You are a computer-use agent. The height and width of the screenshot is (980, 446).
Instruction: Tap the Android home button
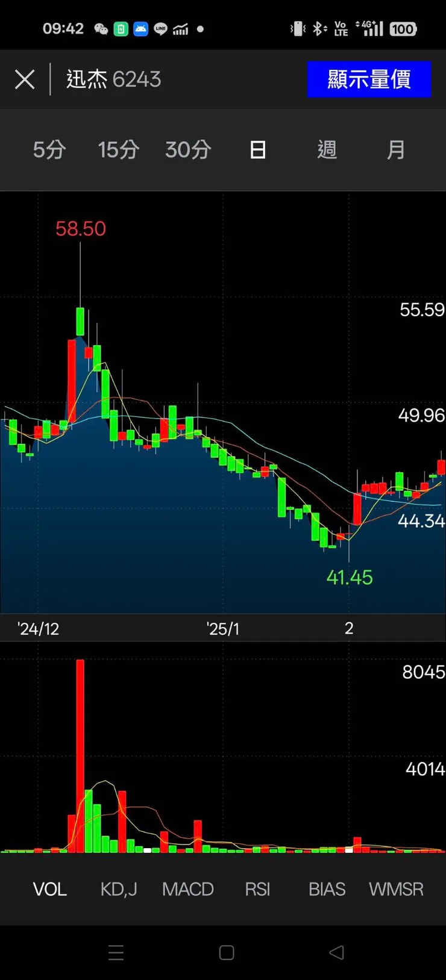tap(227, 952)
